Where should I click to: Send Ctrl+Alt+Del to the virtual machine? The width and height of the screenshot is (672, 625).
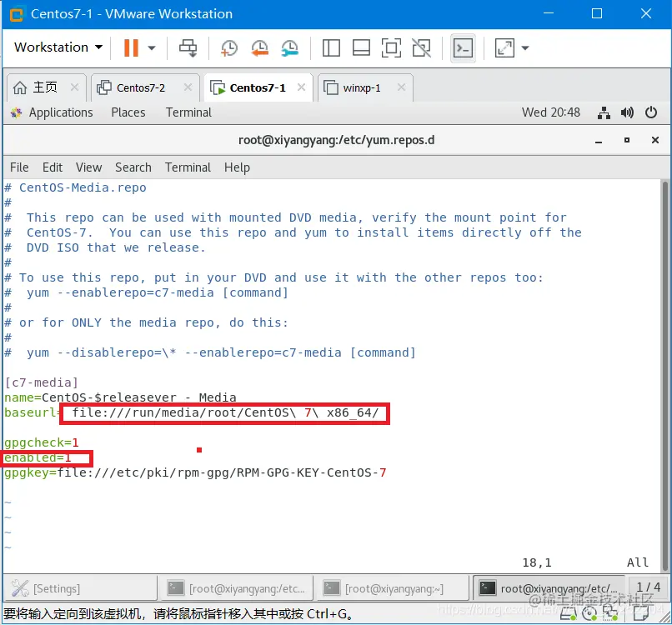point(188,47)
